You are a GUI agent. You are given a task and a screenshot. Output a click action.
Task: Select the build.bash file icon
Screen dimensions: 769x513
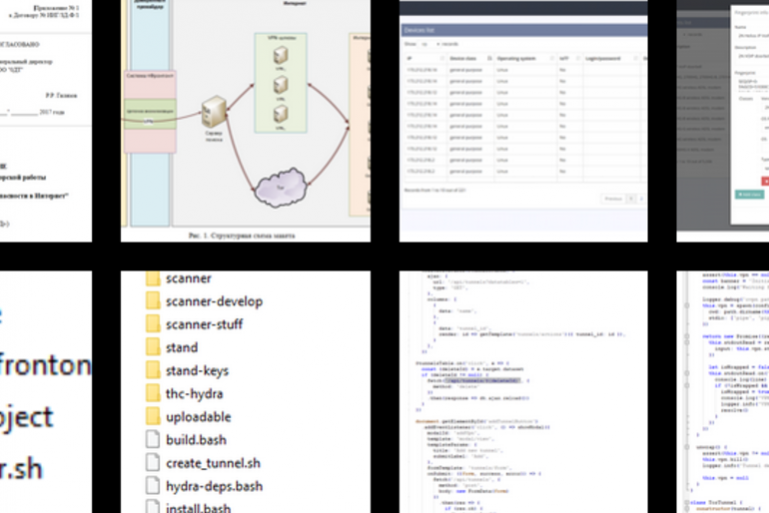point(152,440)
